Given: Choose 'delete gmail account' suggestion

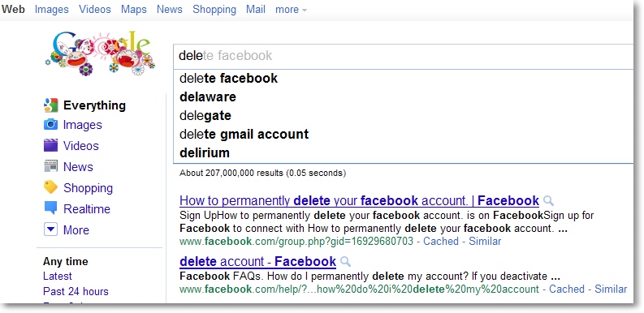Looking at the screenshot, I should click(x=244, y=134).
